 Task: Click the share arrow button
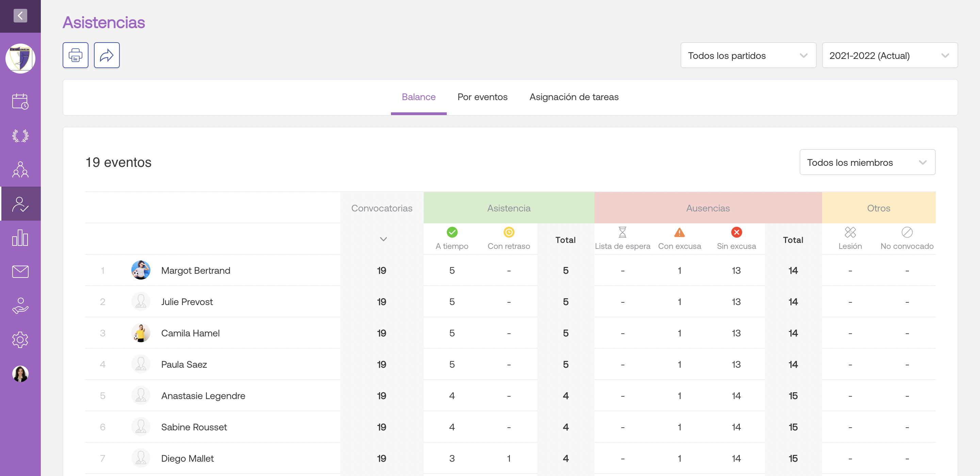click(x=107, y=55)
